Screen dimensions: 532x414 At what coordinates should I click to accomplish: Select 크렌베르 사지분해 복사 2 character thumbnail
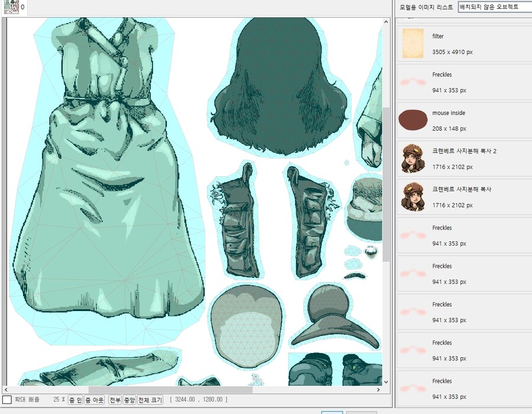[x=413, y=159]
